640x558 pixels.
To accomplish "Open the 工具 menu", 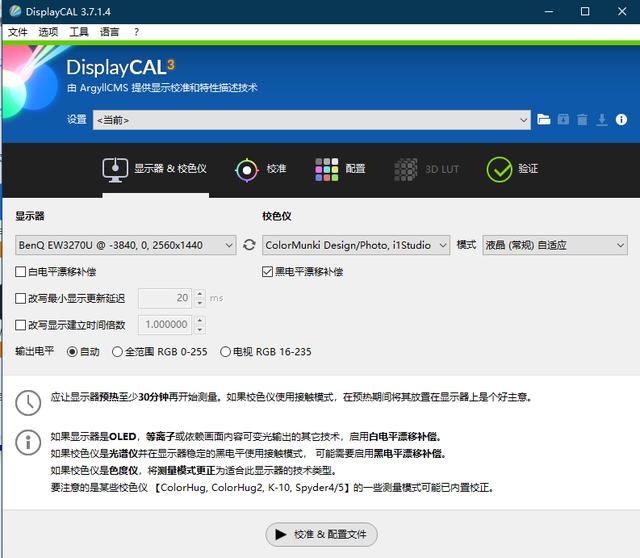I will 79,32.
